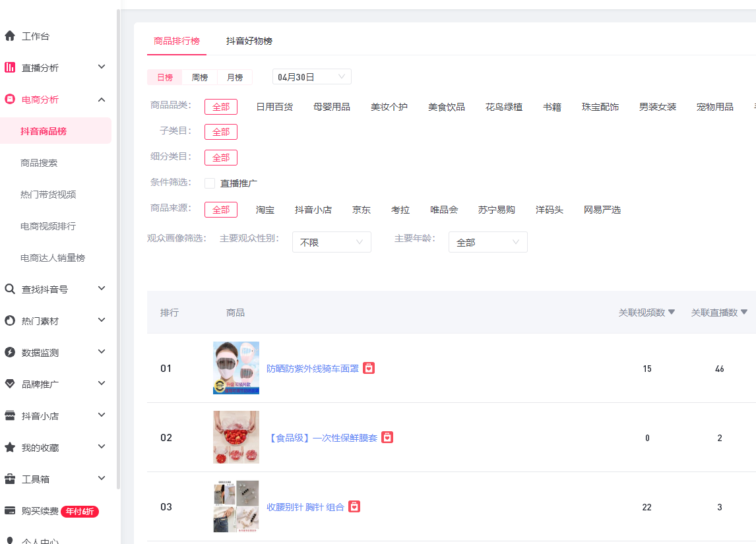
Task: Click the 电商分析 shopping bag icon
Action: (10, 100)
